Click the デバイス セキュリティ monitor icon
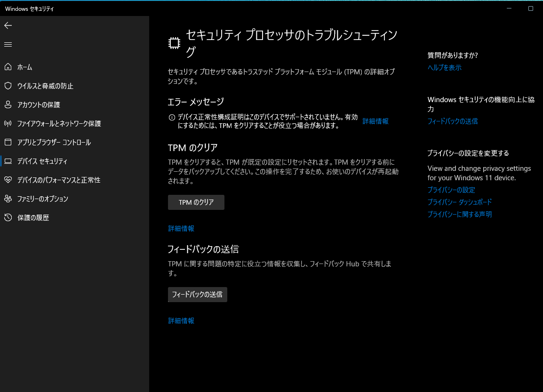 (x=8, y=161)
